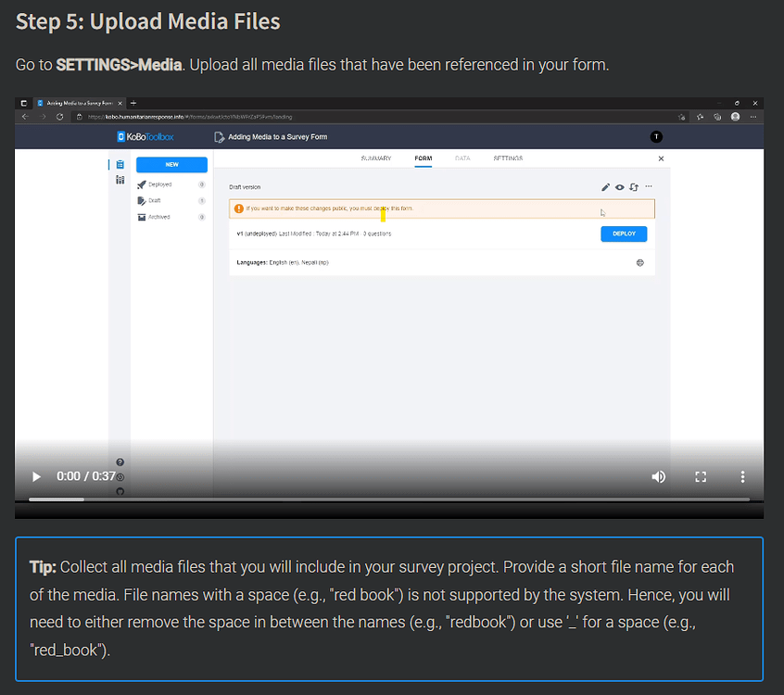Click the DEPLOY button
The image size is (784, 695).
tap(624, 234)
